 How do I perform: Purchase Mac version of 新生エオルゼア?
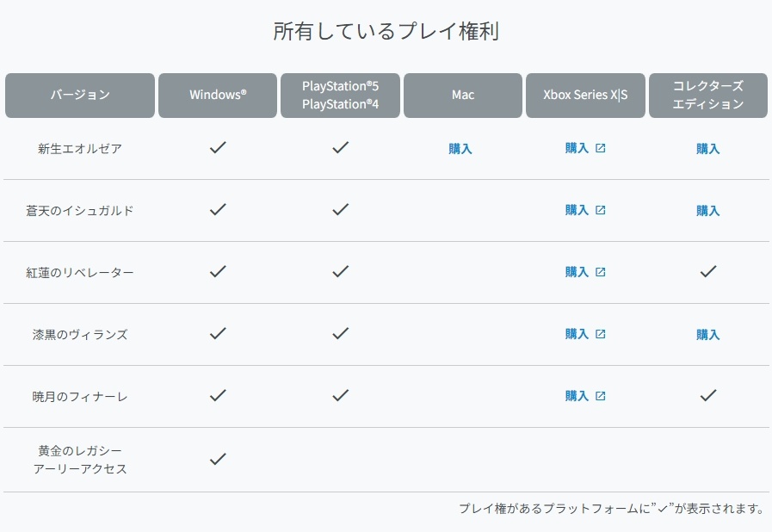click(460, 148)
